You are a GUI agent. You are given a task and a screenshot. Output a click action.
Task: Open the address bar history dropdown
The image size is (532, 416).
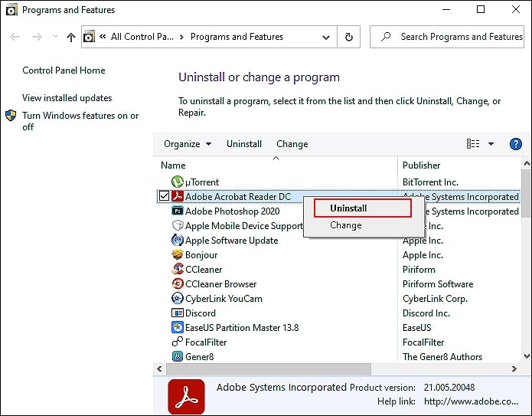(x=326, y=37)
